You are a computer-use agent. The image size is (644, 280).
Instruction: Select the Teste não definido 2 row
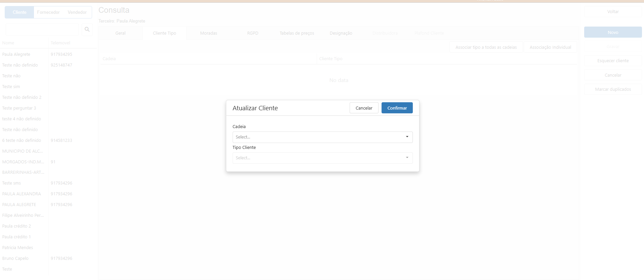pyautogui.click(x=48, y=97)
